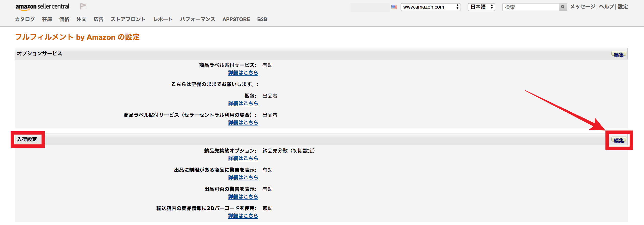Open the カタログ menu

pyautogui.click(x=25, y=19)
